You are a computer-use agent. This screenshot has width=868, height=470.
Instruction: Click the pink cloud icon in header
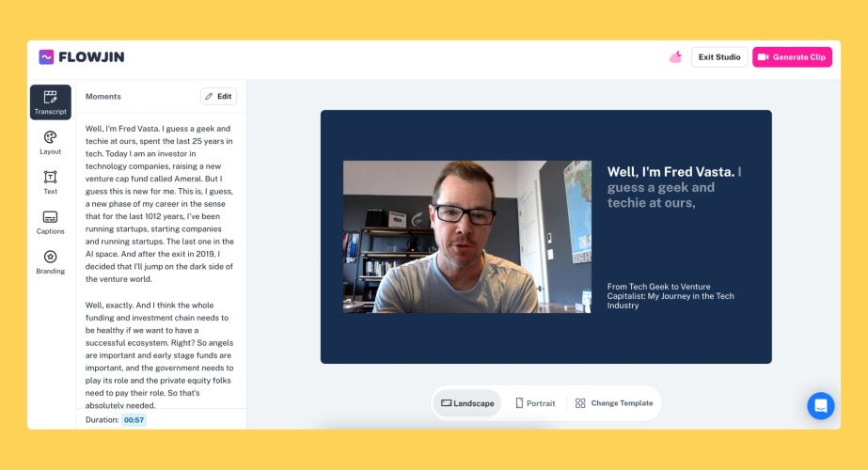pos(675,57)
